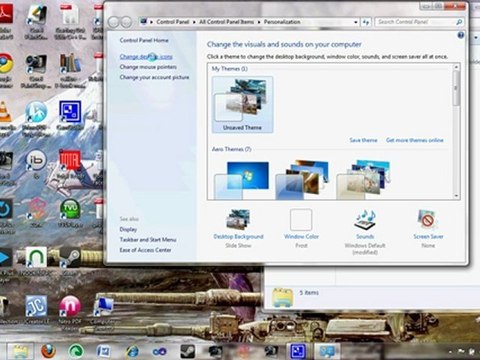Screen dimensions: 480x360
Task: Click Control Panel breadcrumb in address bar
Action: 173,22
